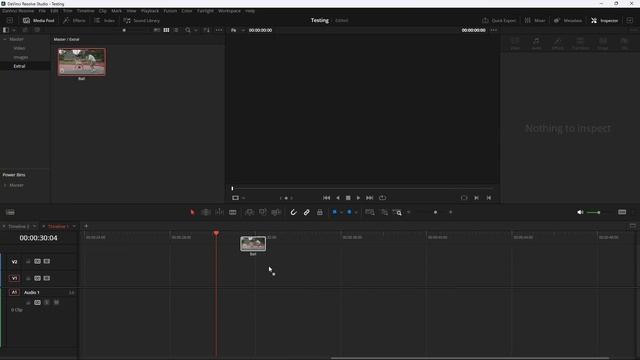Toggle the Position Lock padlock icon
Image resolution: width=640 pixels, height=360 pixels.
[x=320, y=212]
